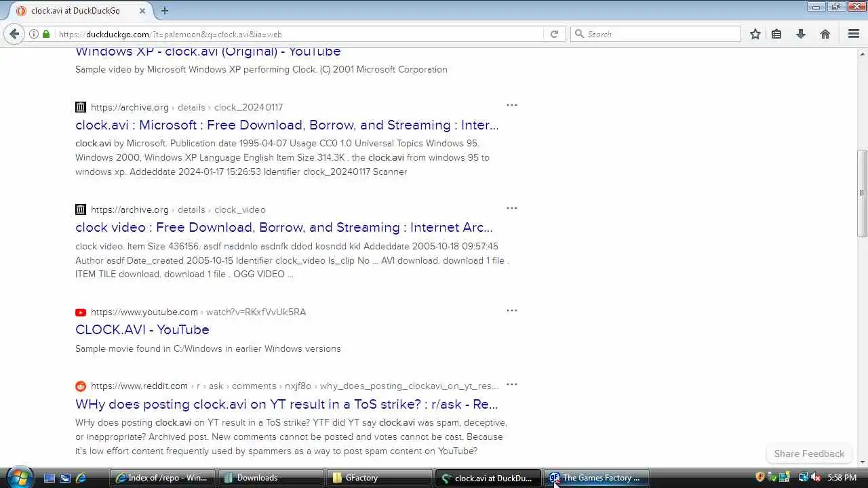Click the green padlock security icon

[46, 34]
